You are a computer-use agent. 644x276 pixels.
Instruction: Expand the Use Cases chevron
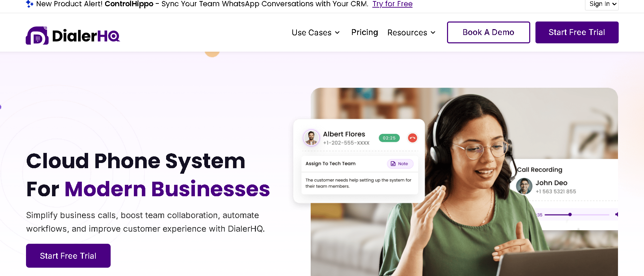tap(337, 33)
